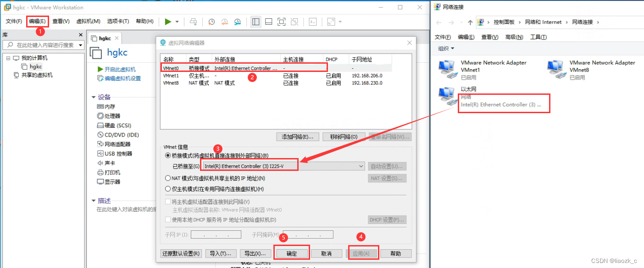Image resolution: width=644 pixels, height=268 pixels.
Task: Click the 确定 button in network editor
Action: (x=292, y=253)
